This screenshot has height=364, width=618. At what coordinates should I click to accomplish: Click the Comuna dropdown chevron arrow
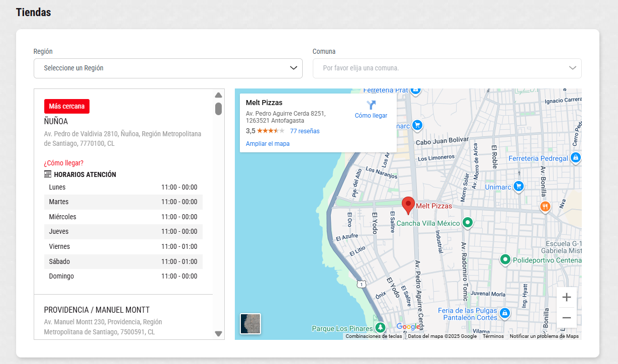pyautogui.click(x=573, y=68)
